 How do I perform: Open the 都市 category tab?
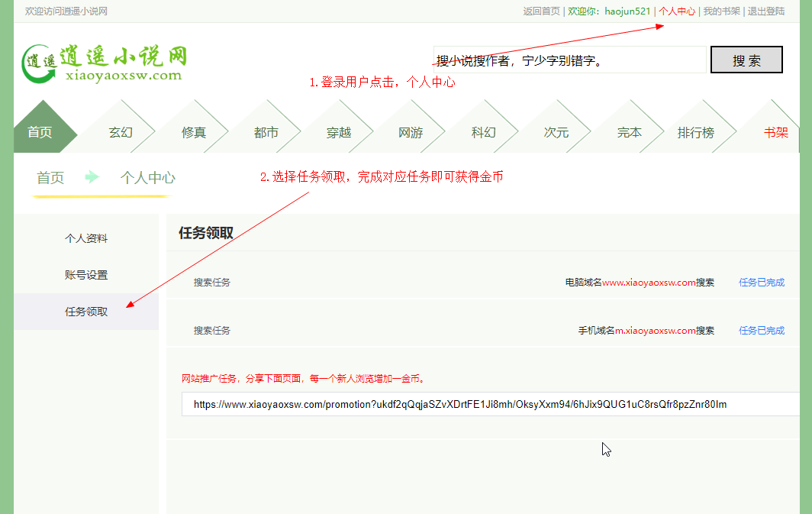pyautogui.click(x=266, y=132)
